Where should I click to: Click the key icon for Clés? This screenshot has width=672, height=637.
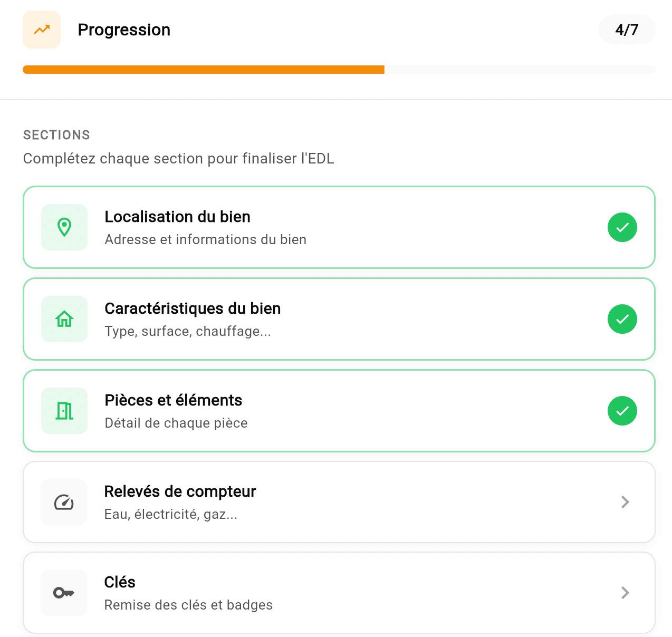pyautogui.click(x=64, y=593)
